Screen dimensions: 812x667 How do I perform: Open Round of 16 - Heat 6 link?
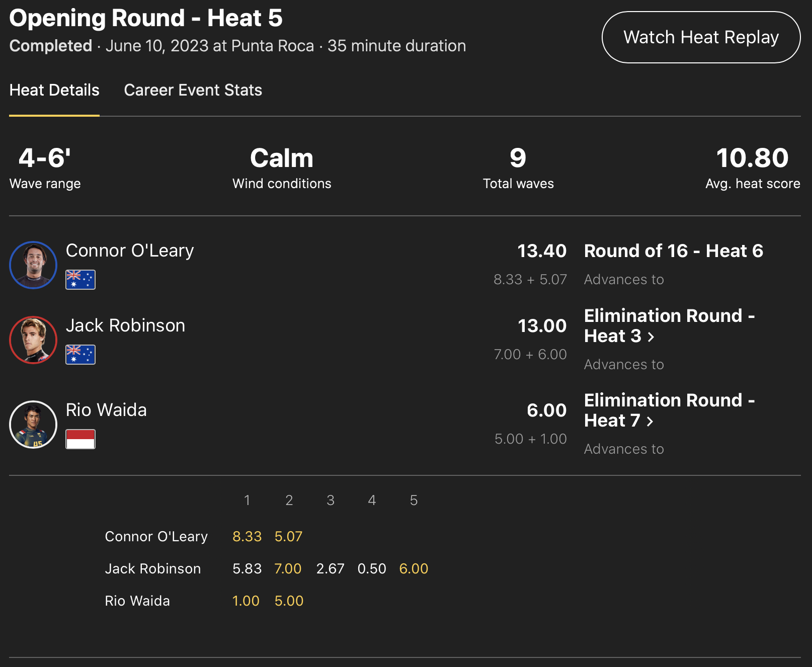[673, 251]
